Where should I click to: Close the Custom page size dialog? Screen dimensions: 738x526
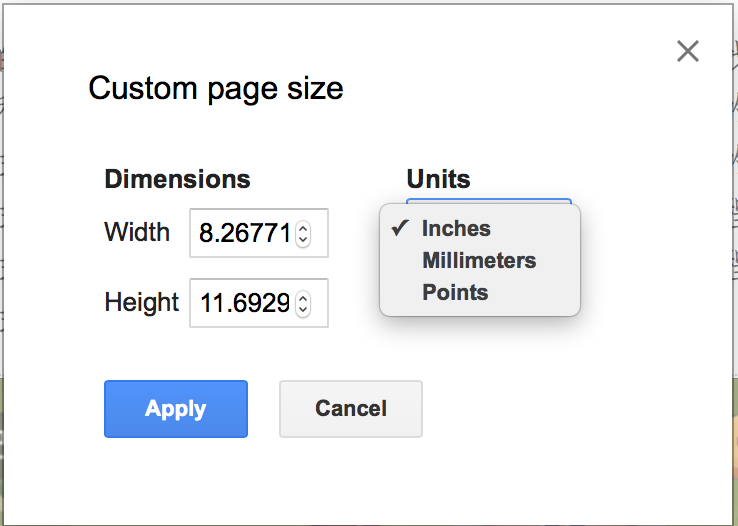tap(688, 51)
